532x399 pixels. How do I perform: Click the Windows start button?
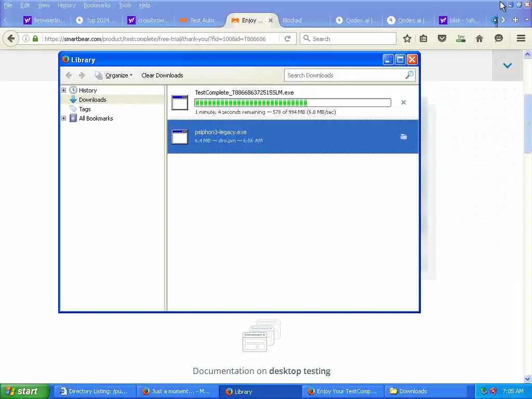pyautogui.click(x=25, y=391)
